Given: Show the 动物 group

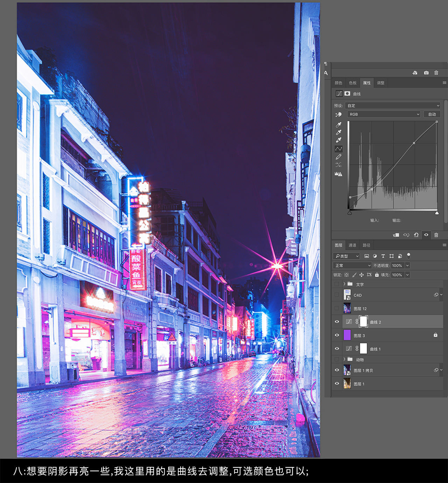Looking at the screenshot, I should coord(337,359).
